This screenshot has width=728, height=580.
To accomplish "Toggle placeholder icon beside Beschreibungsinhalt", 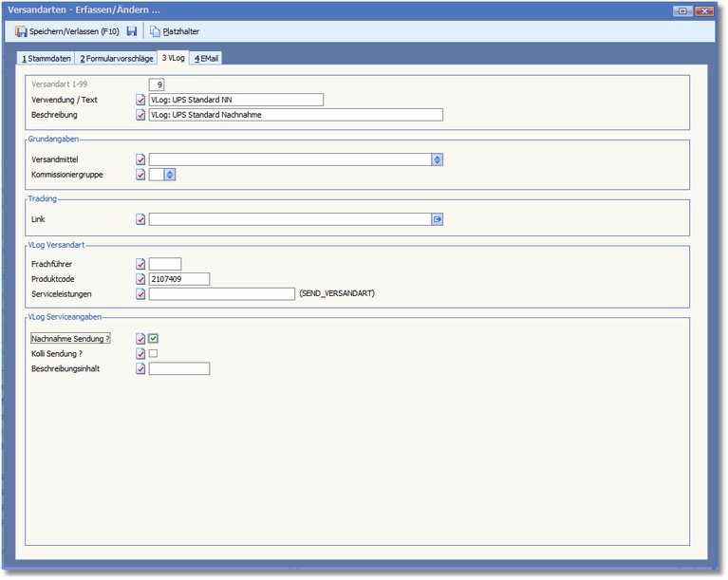I will [140, 368].
